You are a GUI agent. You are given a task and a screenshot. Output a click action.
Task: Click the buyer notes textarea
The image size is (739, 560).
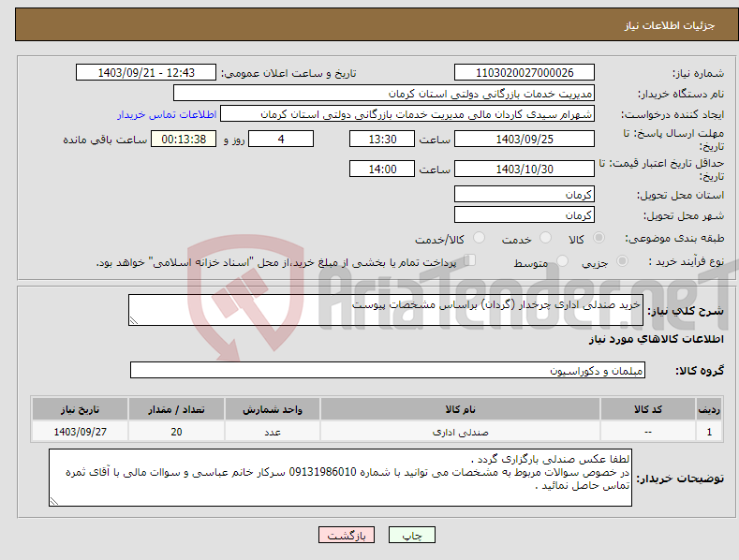pyautogui.click(x=340, y=478)
